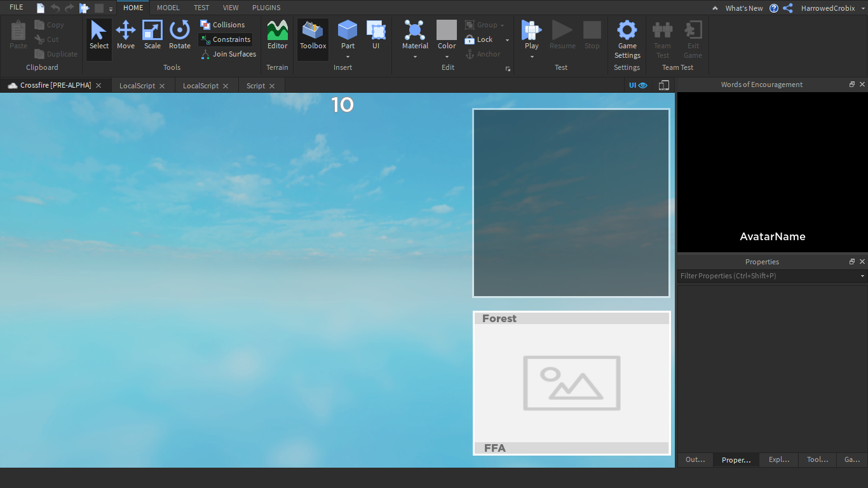Open the Filter Properties dropdown arrow

(x=862, y=276)
